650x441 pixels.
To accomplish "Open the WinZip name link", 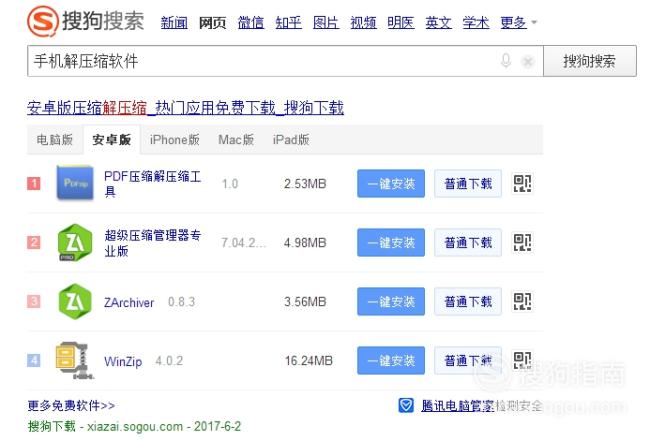I will point(123,361).
